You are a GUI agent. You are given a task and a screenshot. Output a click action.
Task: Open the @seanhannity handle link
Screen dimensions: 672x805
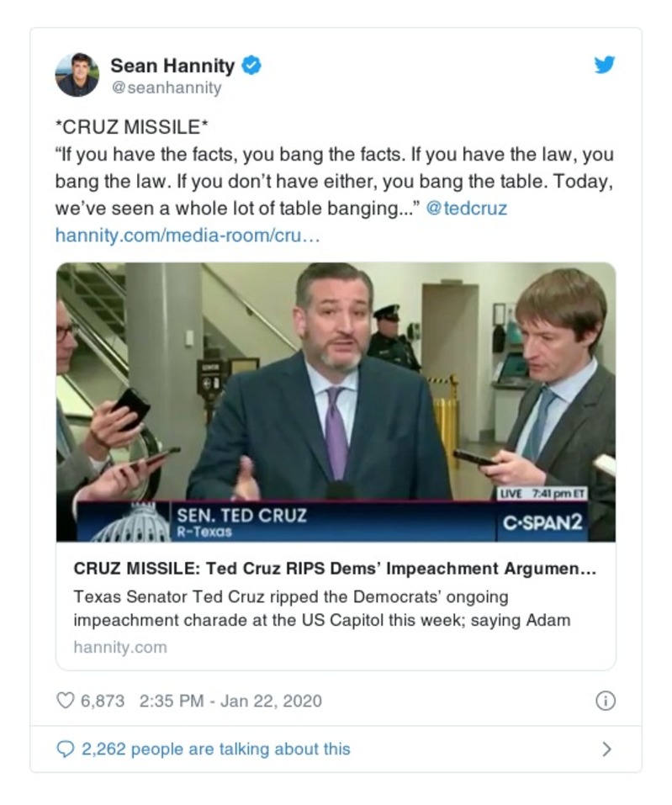pyautogui.click(x=166, y=87)
